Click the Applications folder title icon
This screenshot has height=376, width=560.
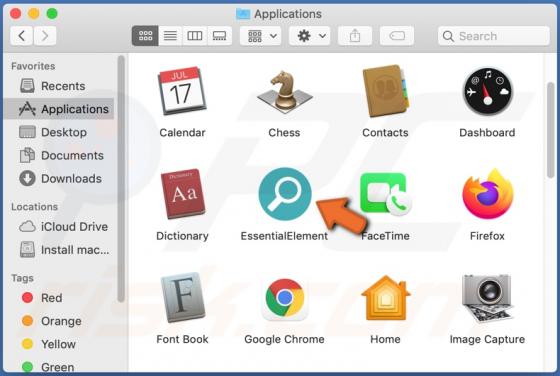click(243, 14)
